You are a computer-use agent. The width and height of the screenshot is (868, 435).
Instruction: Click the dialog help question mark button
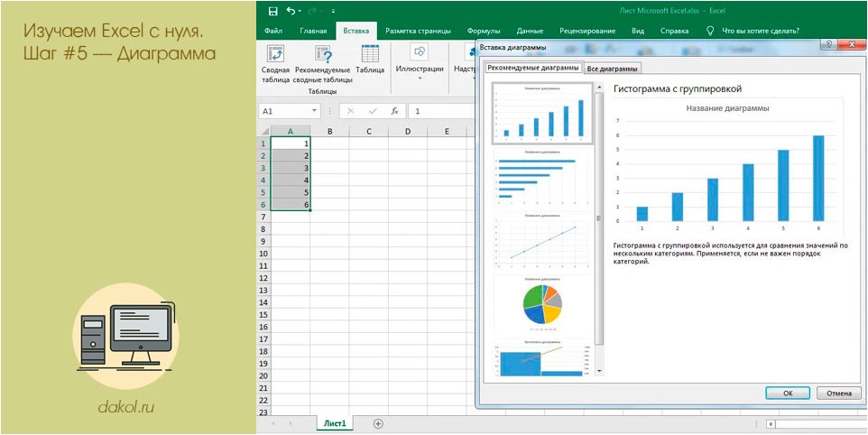point(827,46)
